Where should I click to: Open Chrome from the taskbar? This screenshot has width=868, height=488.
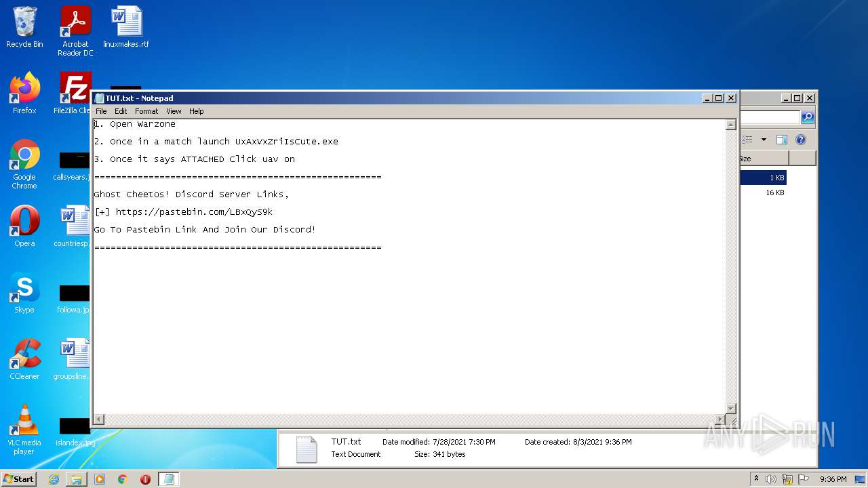[123, 479]
